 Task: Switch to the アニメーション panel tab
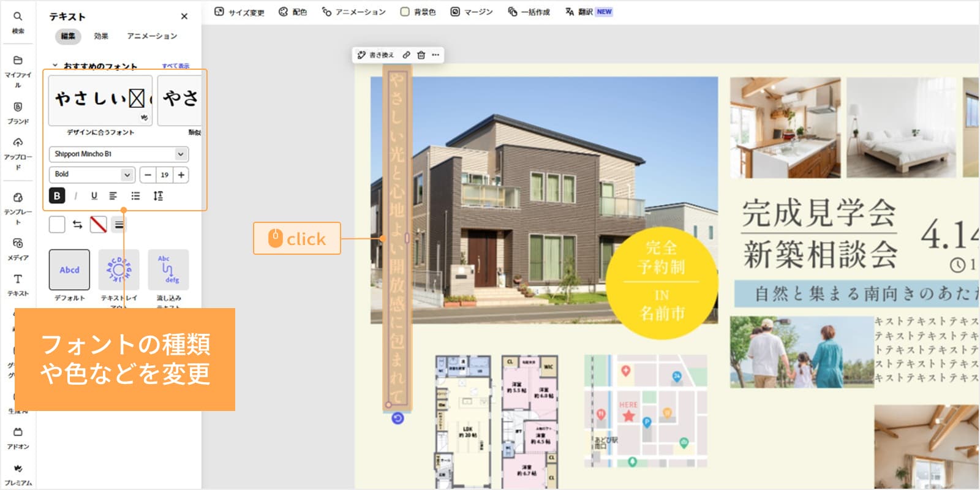(152, 36)
